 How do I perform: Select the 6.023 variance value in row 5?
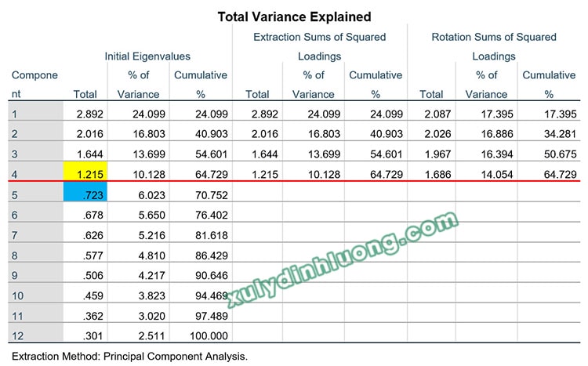click(x=151, y=195)
